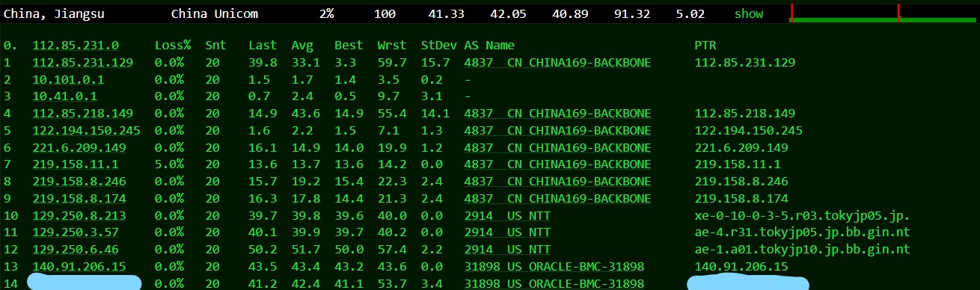Click the "Snt" column header

pyautogui.click(x=215, y=46)
